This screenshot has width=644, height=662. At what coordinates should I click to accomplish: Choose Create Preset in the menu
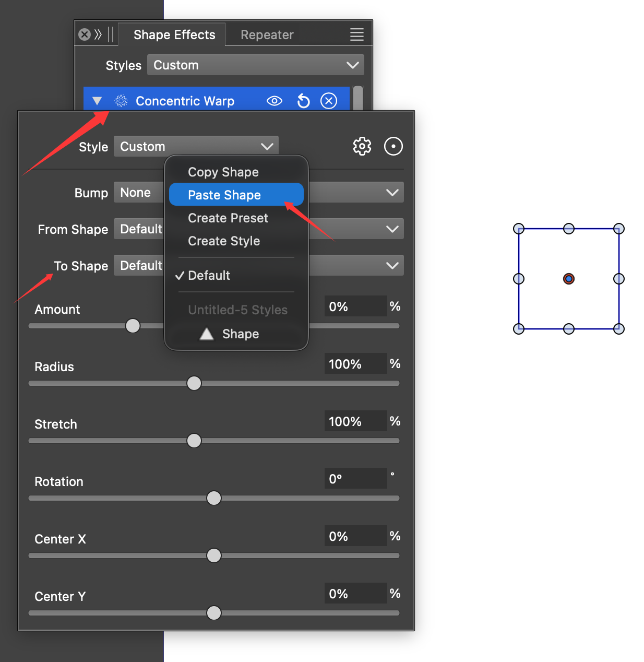tap(228, 218)
